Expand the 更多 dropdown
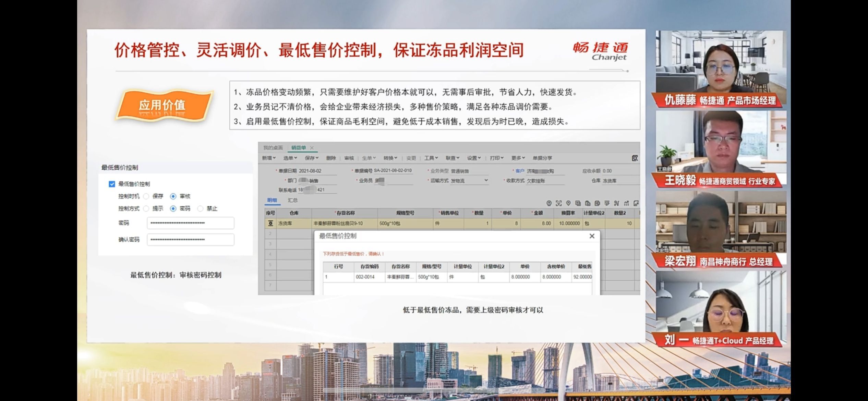Image resolution: width=868 pixels, height=401 pixels. pos(518,158)
